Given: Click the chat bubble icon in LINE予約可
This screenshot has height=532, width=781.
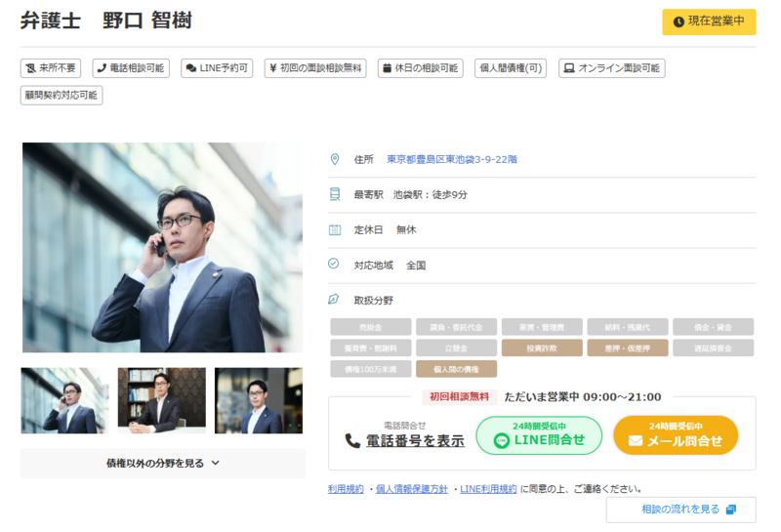Looking at the screenshot, I should 190,68.
